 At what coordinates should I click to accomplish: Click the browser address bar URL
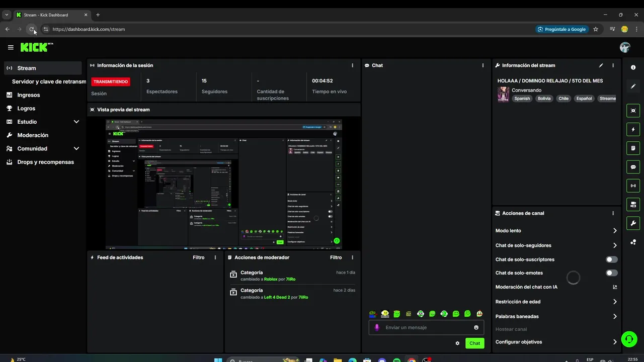pyautogui.click(x=89, y=29)
